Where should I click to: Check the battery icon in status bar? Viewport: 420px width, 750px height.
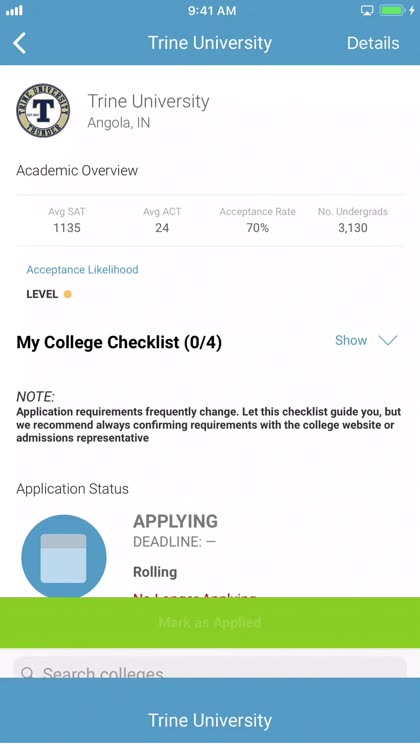[x=392, y=11]
